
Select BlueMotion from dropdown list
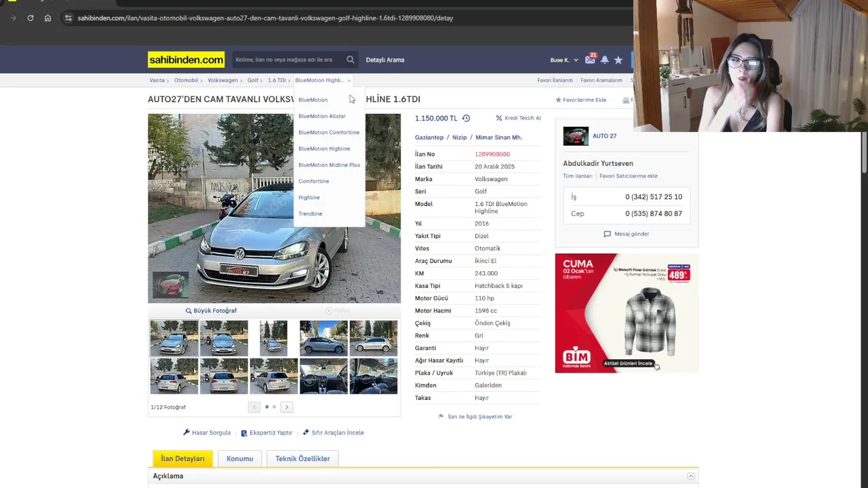tap(313, 100)
